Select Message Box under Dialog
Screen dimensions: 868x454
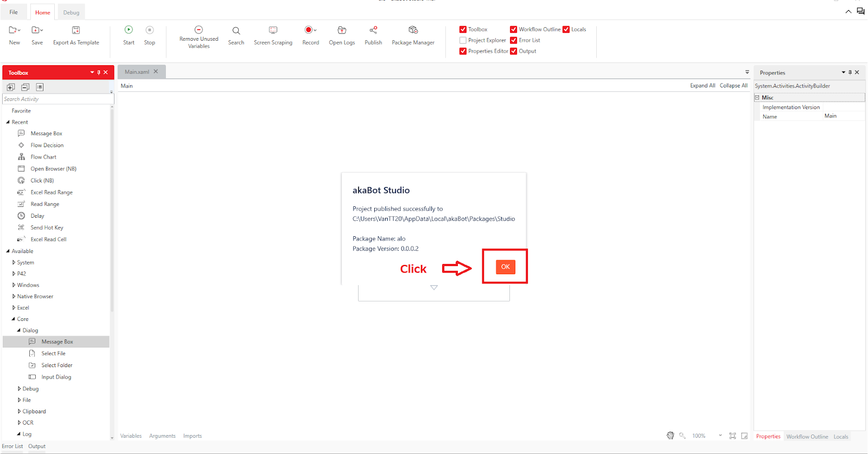pyautogui.click(x=57, y=342)
